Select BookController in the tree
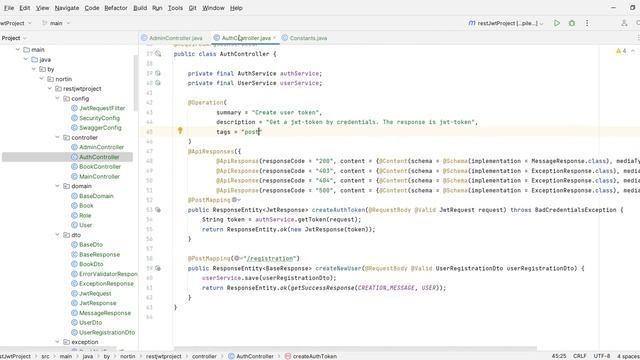The image size is (640, 360). coord(100,167)
